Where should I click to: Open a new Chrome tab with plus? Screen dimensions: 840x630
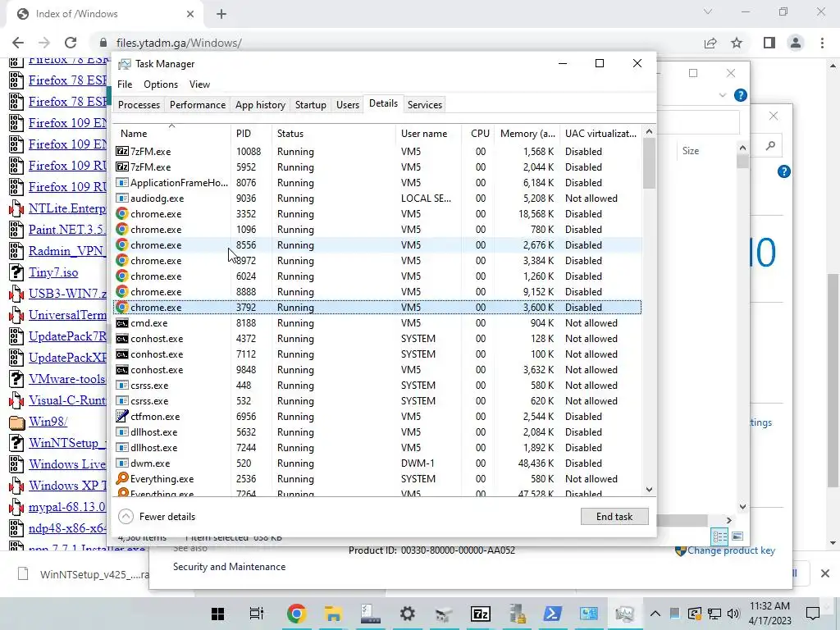click(x=221, y=14)
